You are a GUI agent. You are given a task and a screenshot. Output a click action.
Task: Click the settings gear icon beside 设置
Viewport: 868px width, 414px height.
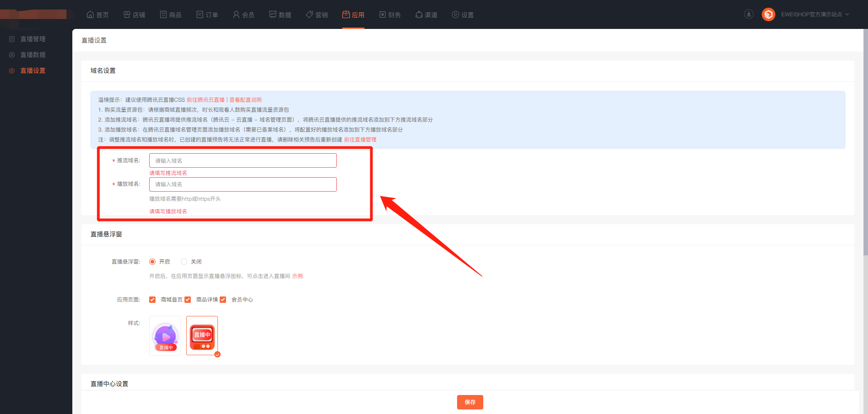pos(455,14)
